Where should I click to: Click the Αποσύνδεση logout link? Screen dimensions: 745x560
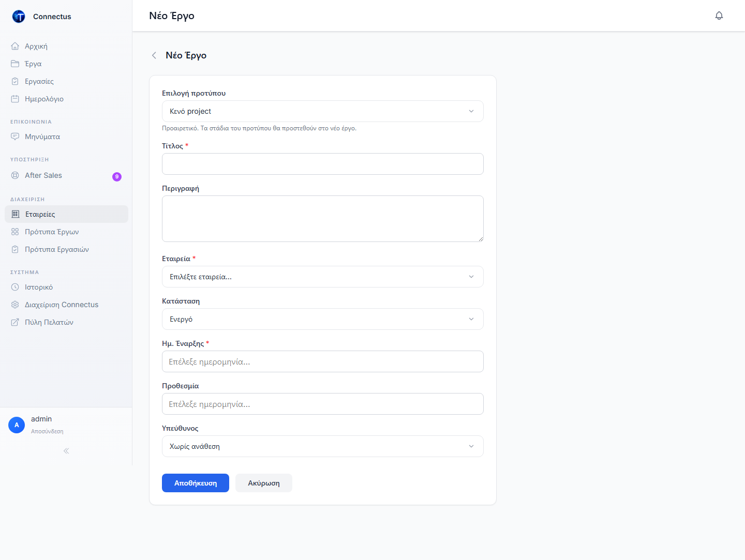[x=47, y=431]
